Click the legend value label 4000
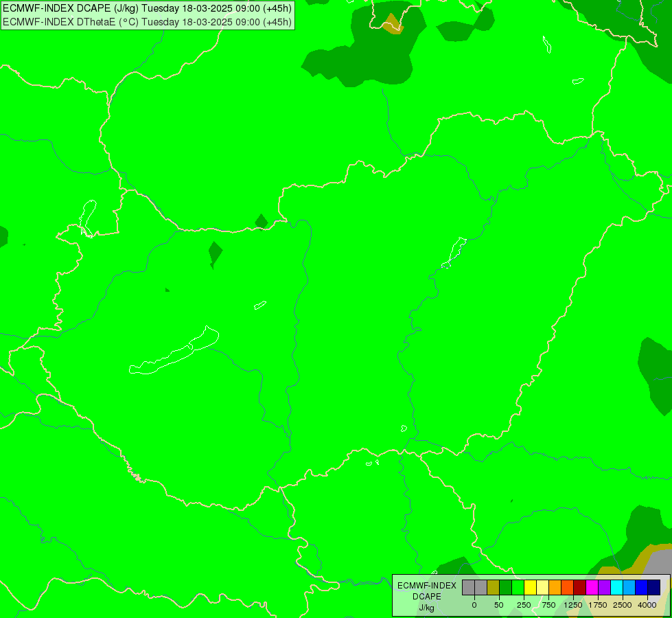The width and height of the screenshot is (672, 618). pyautogui.click(x=647, y=605)
